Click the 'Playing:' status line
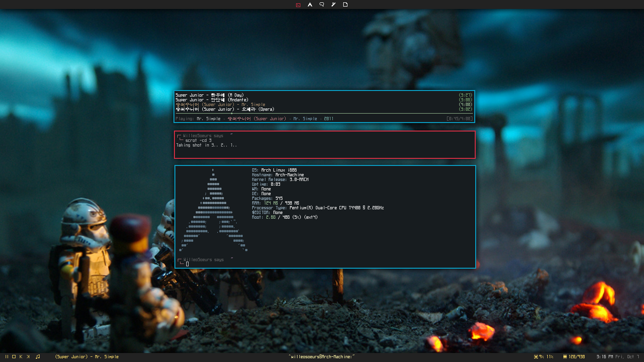644x362 pixels. 255,119
